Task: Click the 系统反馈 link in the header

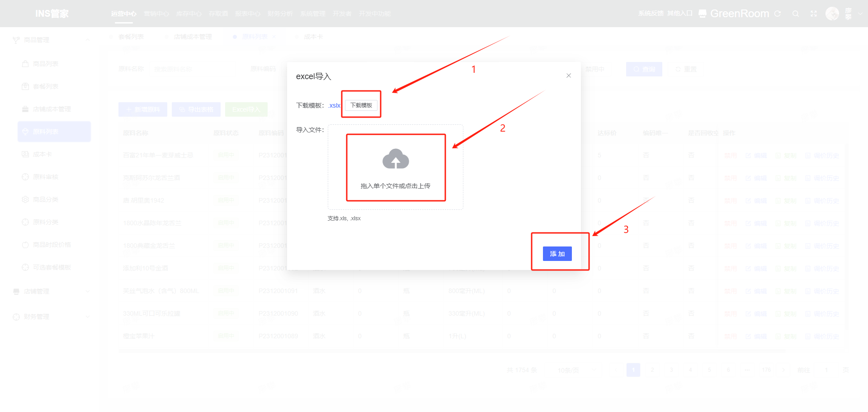Action: tap(651, 14)
